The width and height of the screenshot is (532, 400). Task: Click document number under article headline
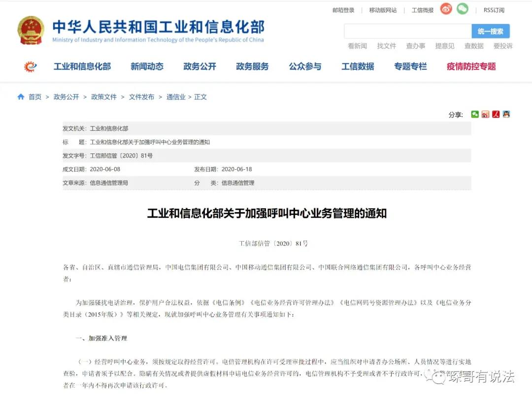pos(273,244)
